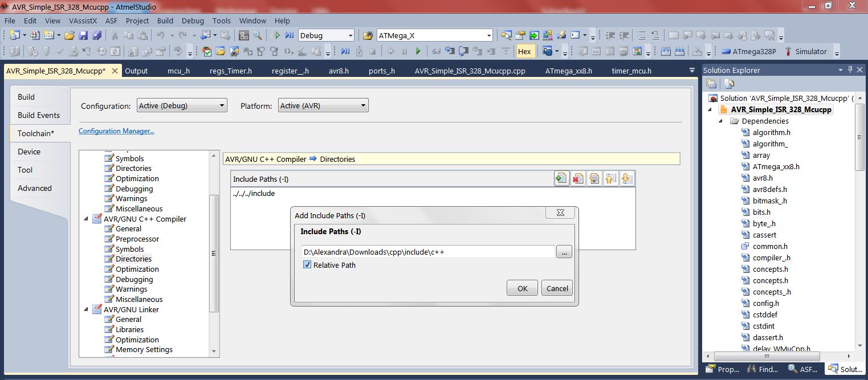The image size is (868, 380).
Task: Click the Start Debugging green play icon
Action: (x=276, y=35)
